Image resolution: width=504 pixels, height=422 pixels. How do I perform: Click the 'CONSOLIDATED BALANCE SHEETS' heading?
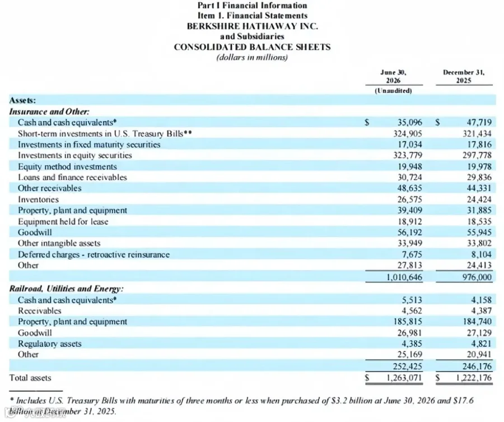click(252, 47)
